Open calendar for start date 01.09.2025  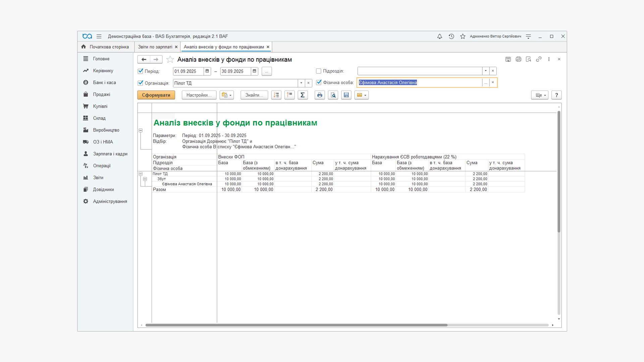pos(207,71)
